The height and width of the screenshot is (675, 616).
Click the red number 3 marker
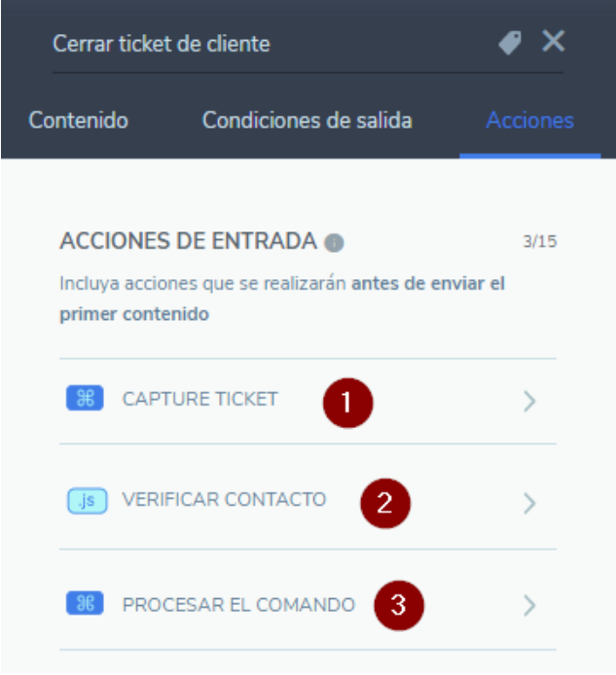point(399,605)
